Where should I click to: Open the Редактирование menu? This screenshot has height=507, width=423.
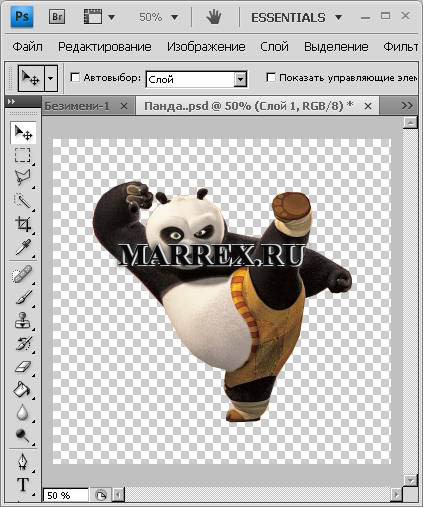105,47
